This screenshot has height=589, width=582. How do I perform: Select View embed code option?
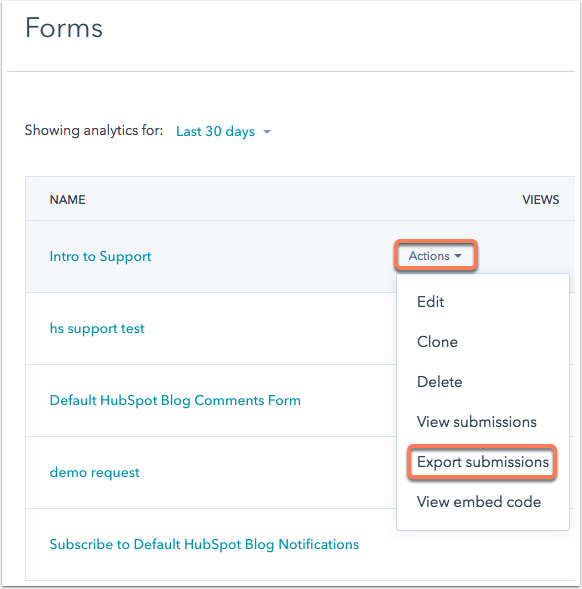[x=479, y=502]
